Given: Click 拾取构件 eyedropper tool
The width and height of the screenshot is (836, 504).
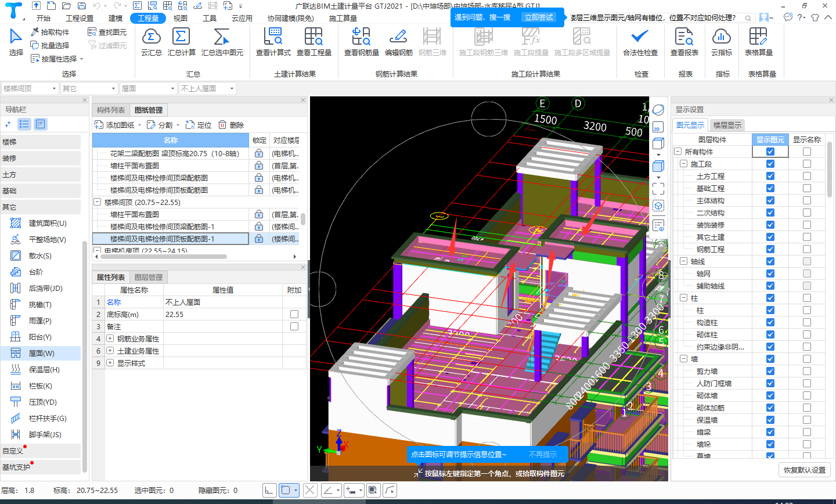Looking at the screenshot, I should (50, 32).
